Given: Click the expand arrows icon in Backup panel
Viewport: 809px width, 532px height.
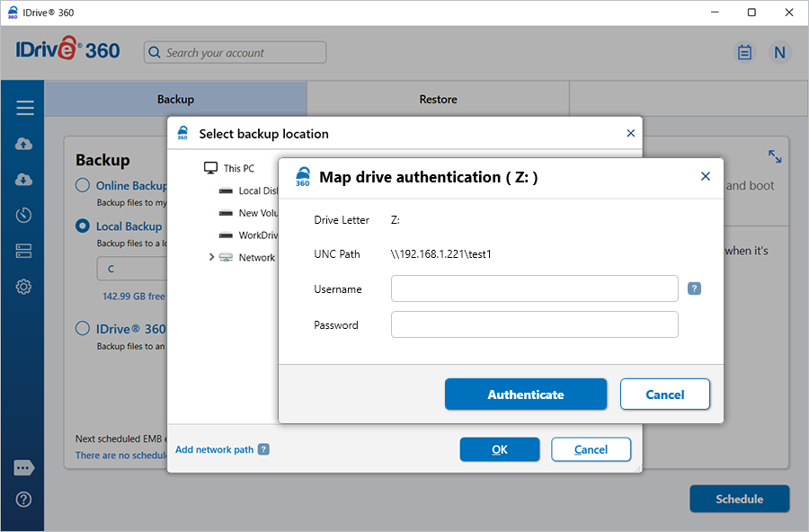Looking at the screenshot, I should (775, 156).
